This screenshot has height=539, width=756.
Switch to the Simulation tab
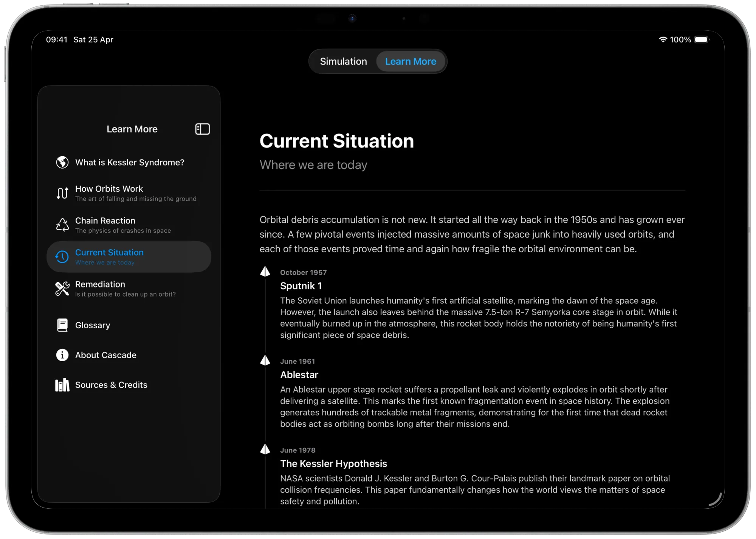click(x=343, y=61)
